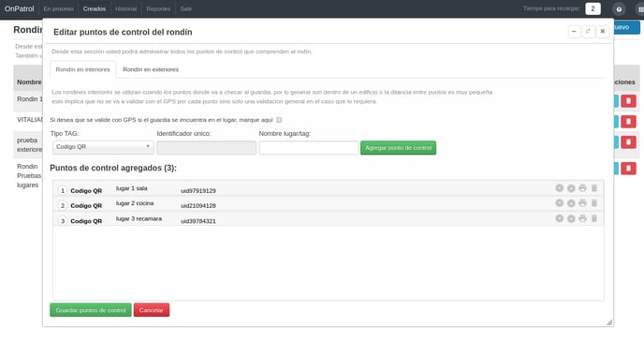Click the dialog resize grip corner

click(x=609, y=322)
